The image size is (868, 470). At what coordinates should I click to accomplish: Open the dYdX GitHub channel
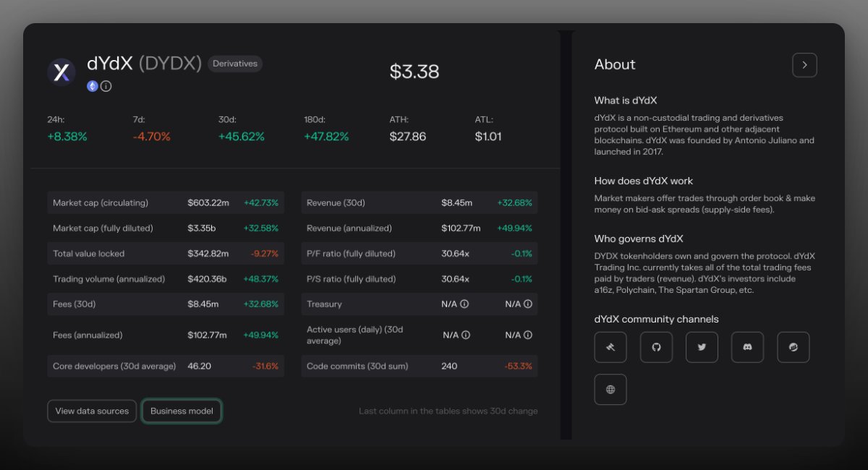(x=656, y=347)
